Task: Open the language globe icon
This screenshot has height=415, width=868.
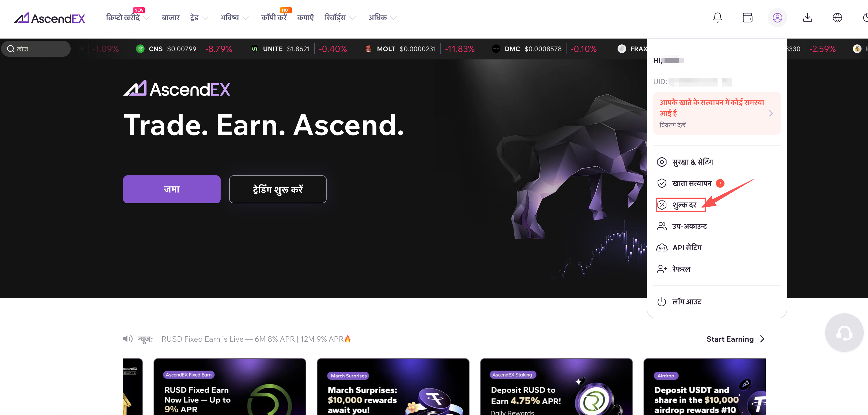Action: click(837, 17)
